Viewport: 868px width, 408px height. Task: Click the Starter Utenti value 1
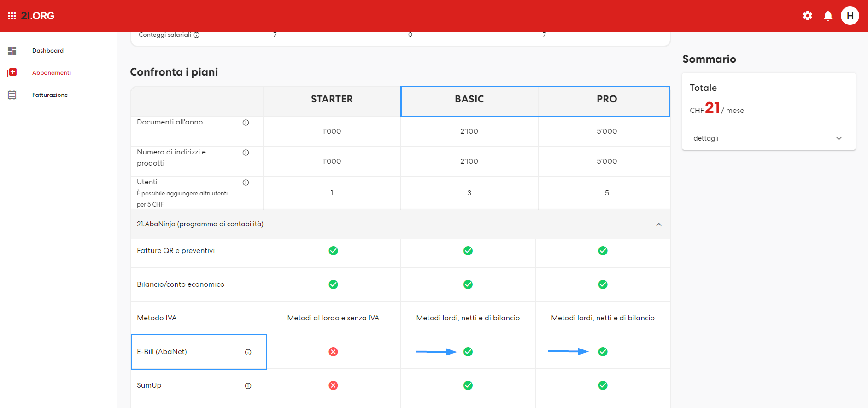pos(332,193)
